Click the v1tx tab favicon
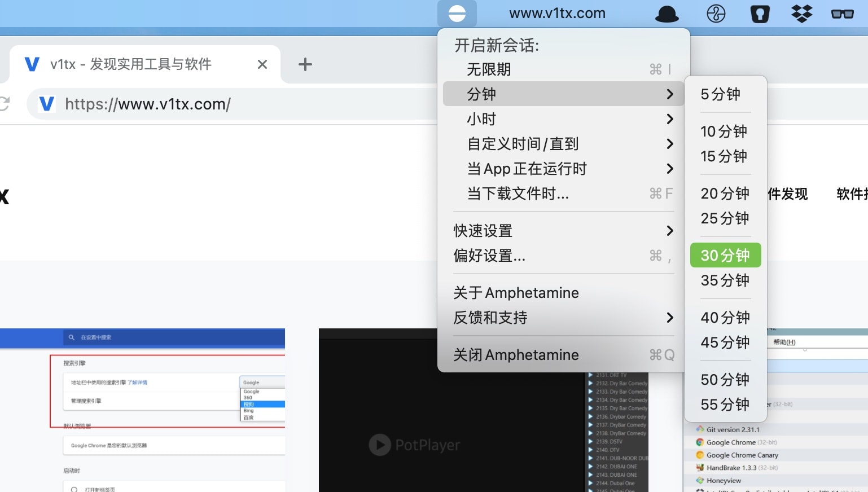 [32, 64]
